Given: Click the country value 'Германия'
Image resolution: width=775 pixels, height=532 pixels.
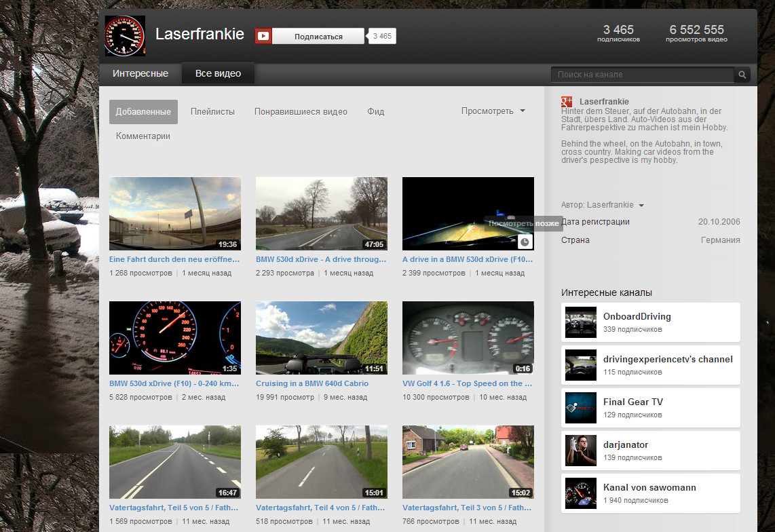Looking at the screenshot, I should (720, 240).
